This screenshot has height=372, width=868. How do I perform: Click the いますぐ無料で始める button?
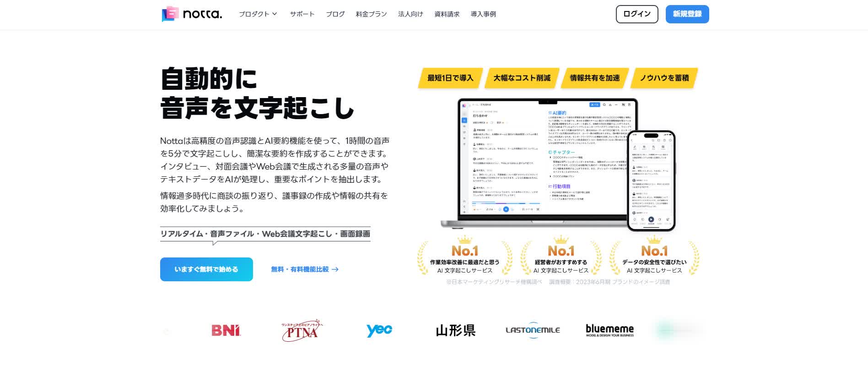pos(206,269)
